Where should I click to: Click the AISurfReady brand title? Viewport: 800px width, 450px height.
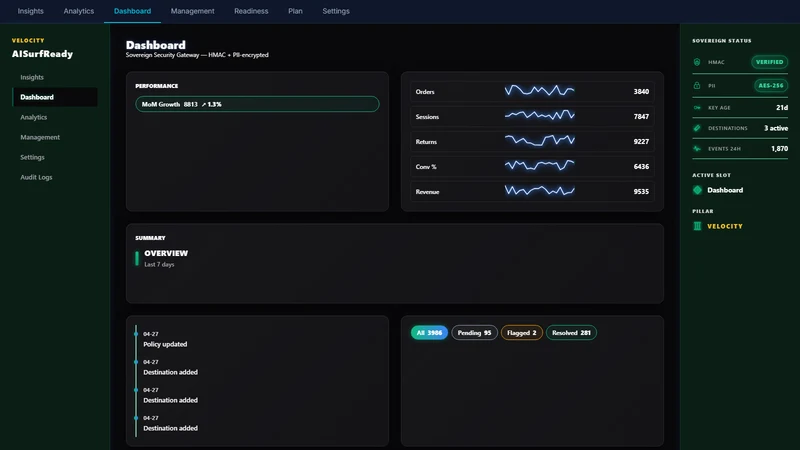pos(42,54)
